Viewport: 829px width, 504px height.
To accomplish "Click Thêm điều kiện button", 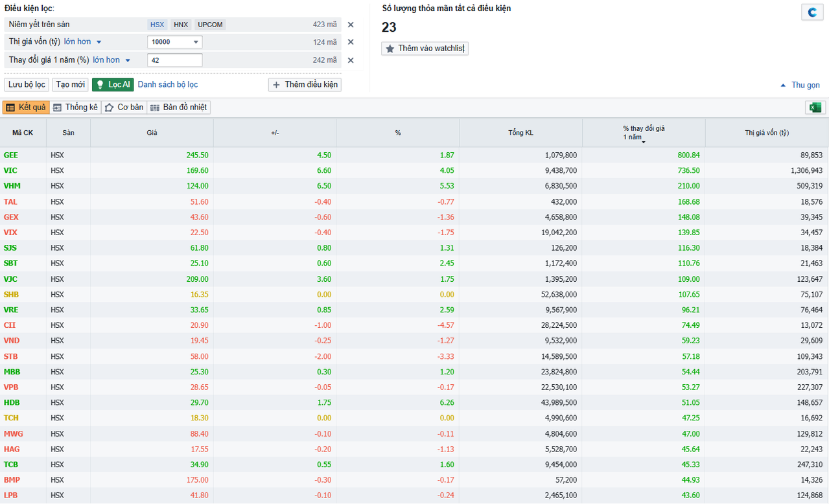I will [305, 84].
